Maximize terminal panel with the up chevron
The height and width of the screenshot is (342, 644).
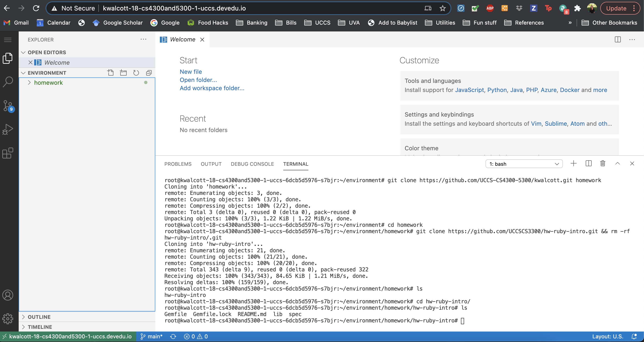[618, 163]
